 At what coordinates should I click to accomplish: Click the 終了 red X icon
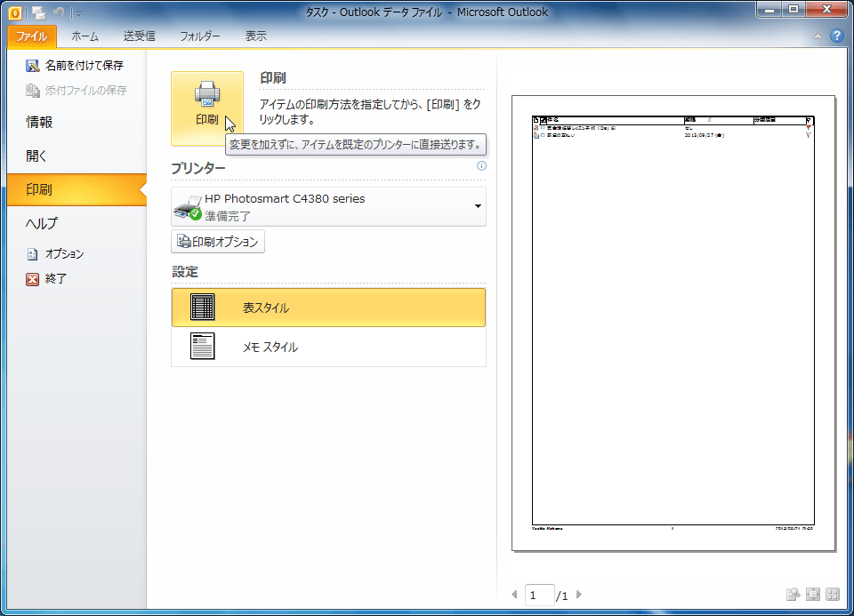pyautogui.click(x=33, y=279)
